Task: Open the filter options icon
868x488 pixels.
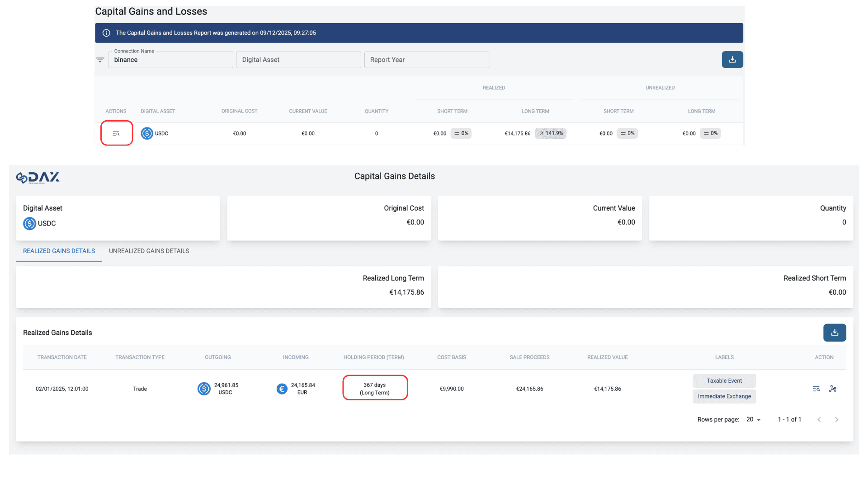Action: coord(99,59)
